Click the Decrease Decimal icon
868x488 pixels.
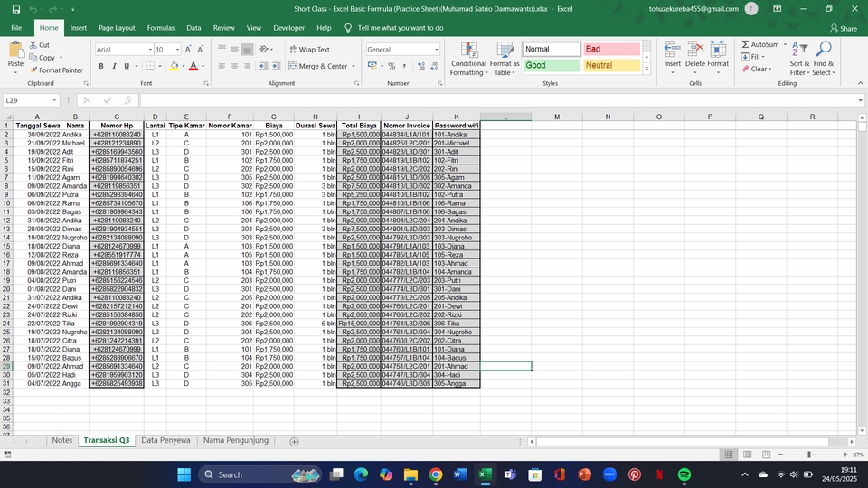click(434, 66)
